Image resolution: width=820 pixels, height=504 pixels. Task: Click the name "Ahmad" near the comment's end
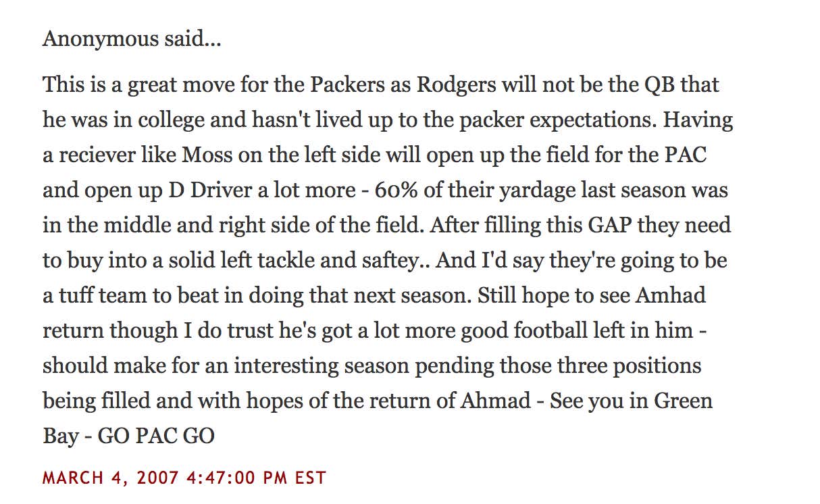(x=495, y=401)
